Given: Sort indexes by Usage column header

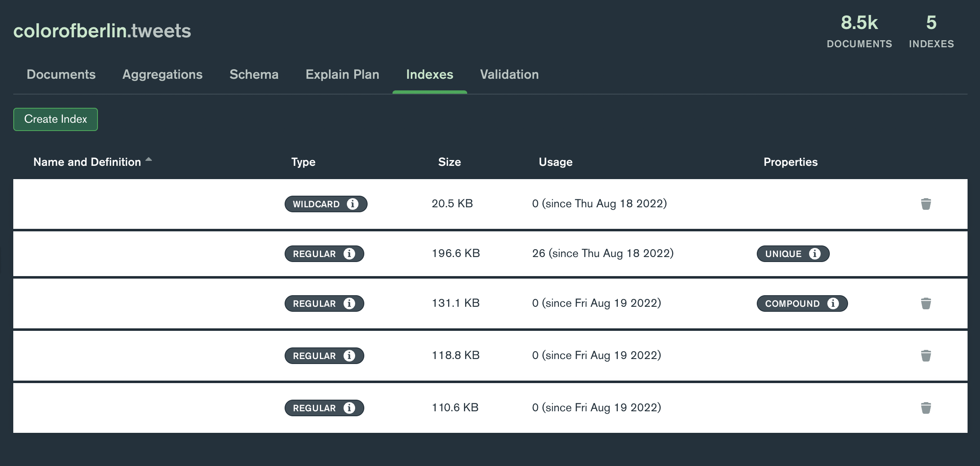Looking at the screenshot, I should point(555,162).
